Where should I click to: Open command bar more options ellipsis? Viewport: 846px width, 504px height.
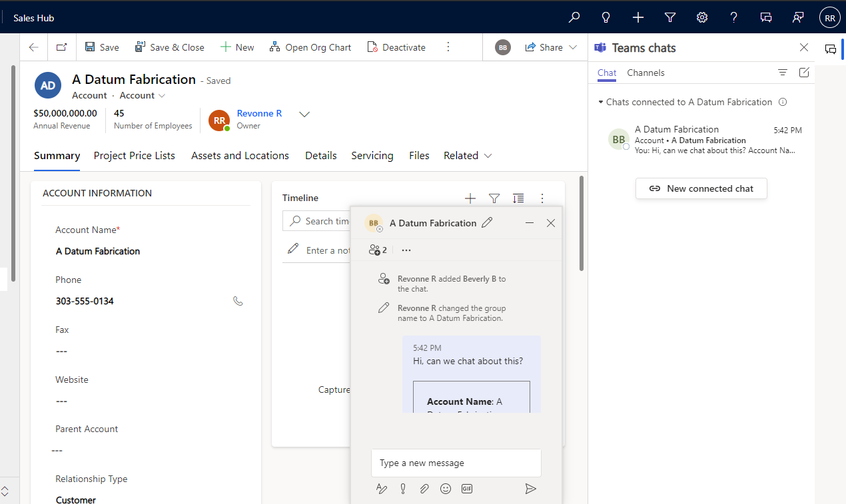(x=448, y=47)
